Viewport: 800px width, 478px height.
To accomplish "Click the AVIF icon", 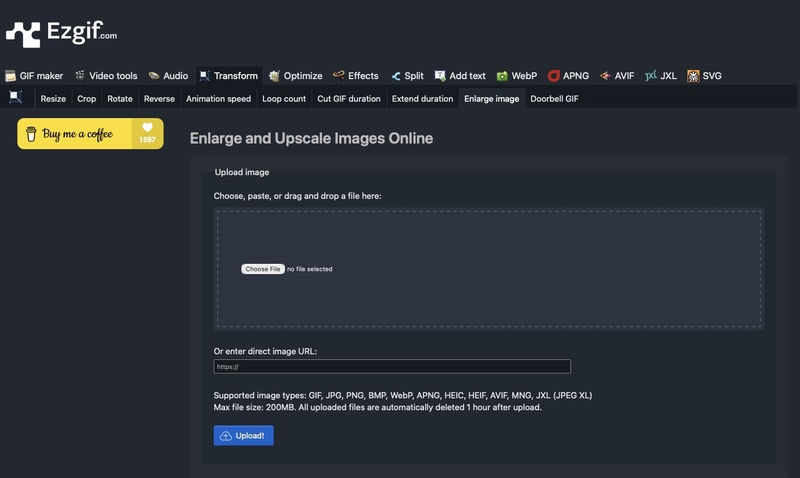I will pos(605,76).
